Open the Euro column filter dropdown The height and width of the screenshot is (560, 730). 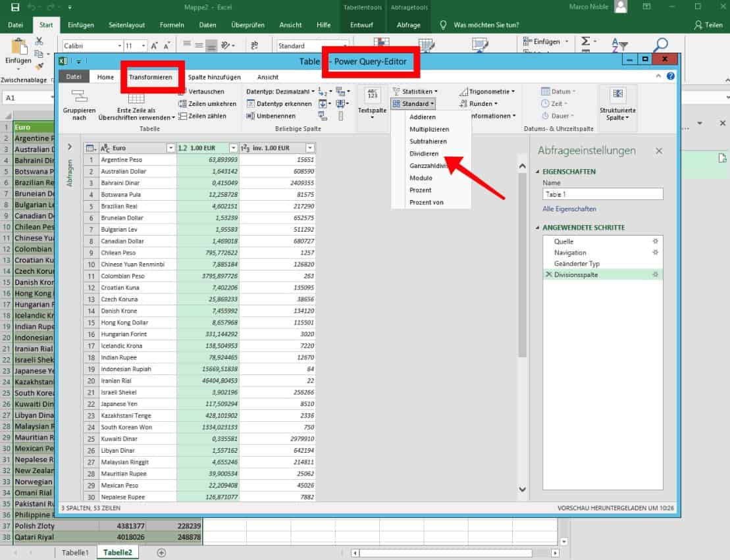[170, 148]
